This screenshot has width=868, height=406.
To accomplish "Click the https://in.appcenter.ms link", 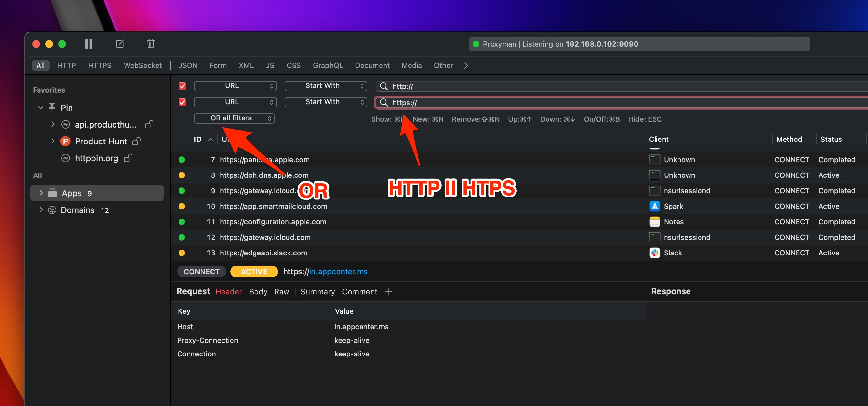I will [338, 271].
